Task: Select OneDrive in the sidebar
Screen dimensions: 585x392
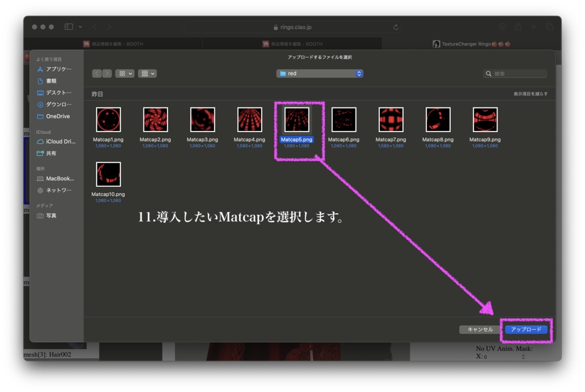Action: point(56,117)
